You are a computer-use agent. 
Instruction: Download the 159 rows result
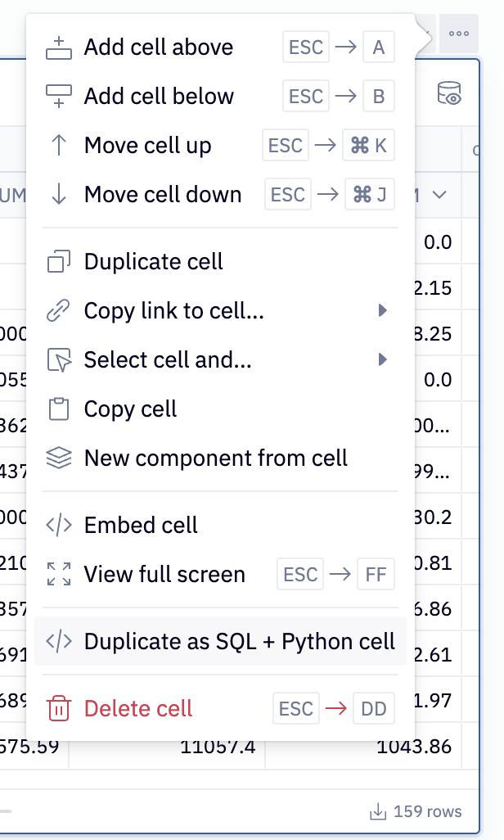coord(416,812)
